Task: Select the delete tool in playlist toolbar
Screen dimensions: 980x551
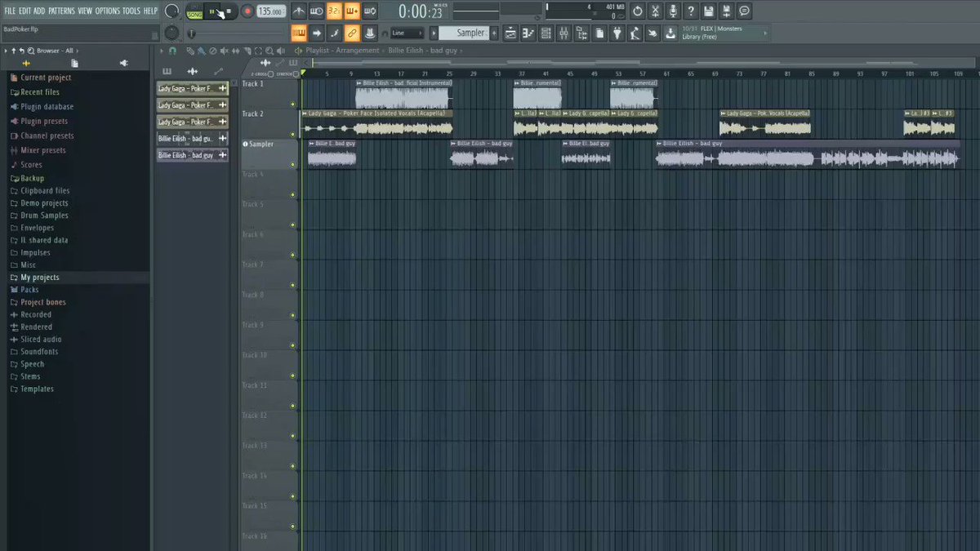Action: [x=212, y=51]
